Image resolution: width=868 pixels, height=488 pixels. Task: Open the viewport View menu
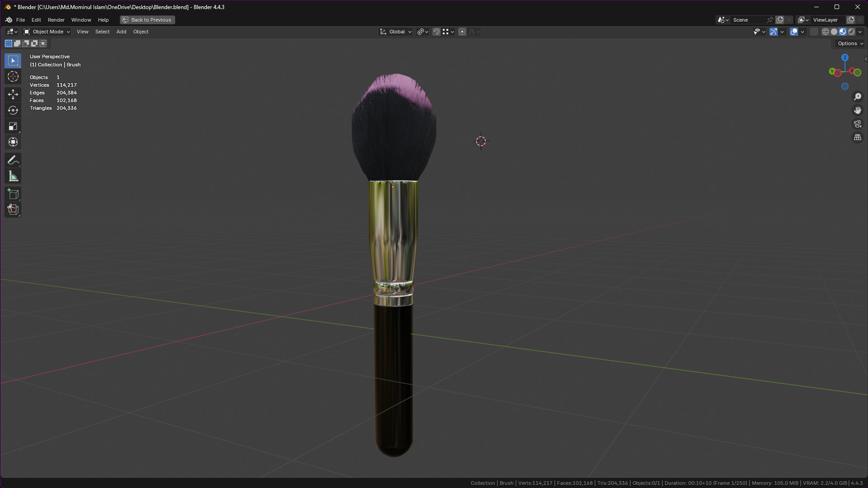tap(83, 32)
